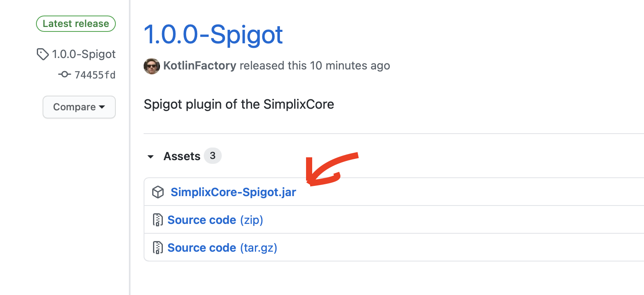Open the 1.0.0-Spigot release title link
The height and width of the screenshot is (295, 644).
[213, 34]
